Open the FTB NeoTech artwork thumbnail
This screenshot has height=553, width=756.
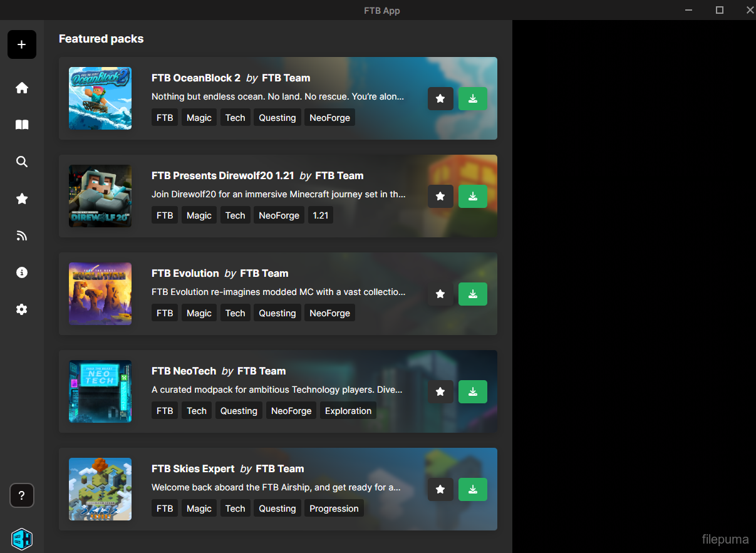click(100, 391)
